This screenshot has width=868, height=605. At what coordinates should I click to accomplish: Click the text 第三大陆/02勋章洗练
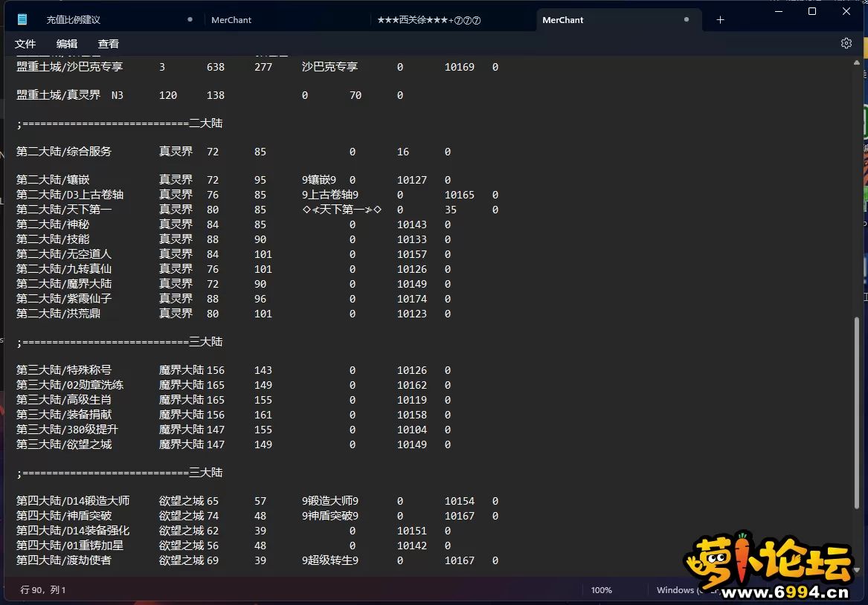pyautogui.click(x=70, y=385)
